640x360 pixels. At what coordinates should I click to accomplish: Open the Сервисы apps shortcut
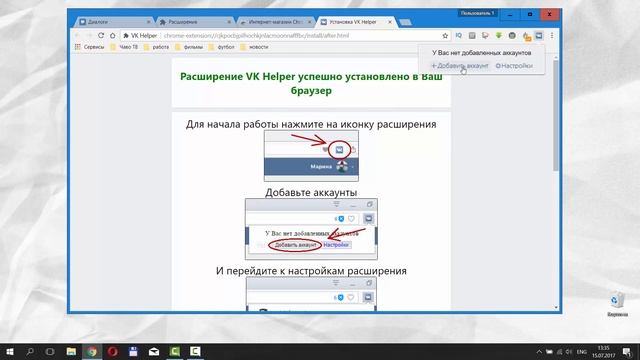tap(89, 47)
